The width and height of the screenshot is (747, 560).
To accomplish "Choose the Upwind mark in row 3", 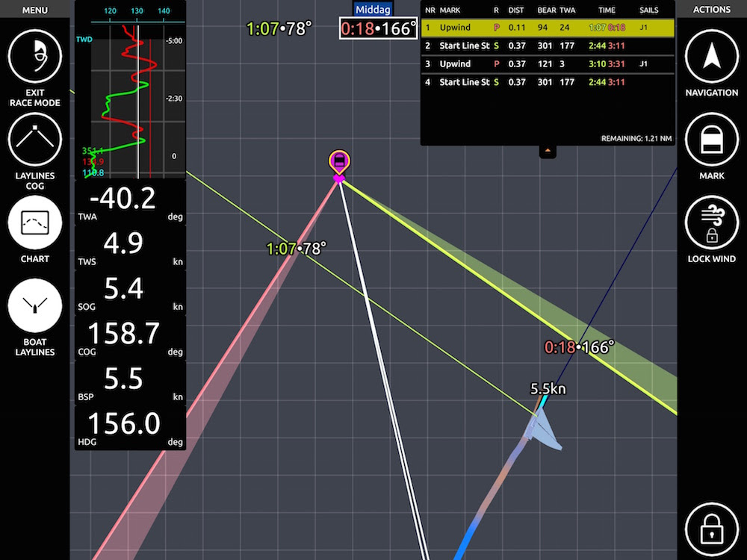I will [547, 64].
